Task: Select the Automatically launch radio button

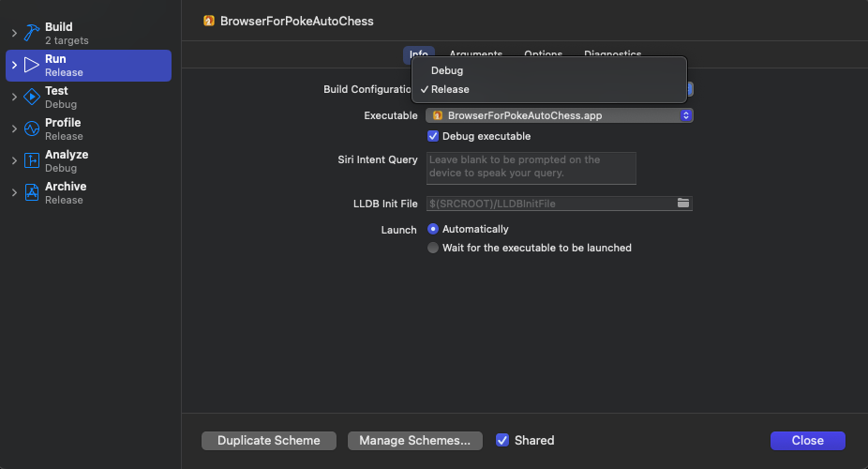Action: [433, 229]
